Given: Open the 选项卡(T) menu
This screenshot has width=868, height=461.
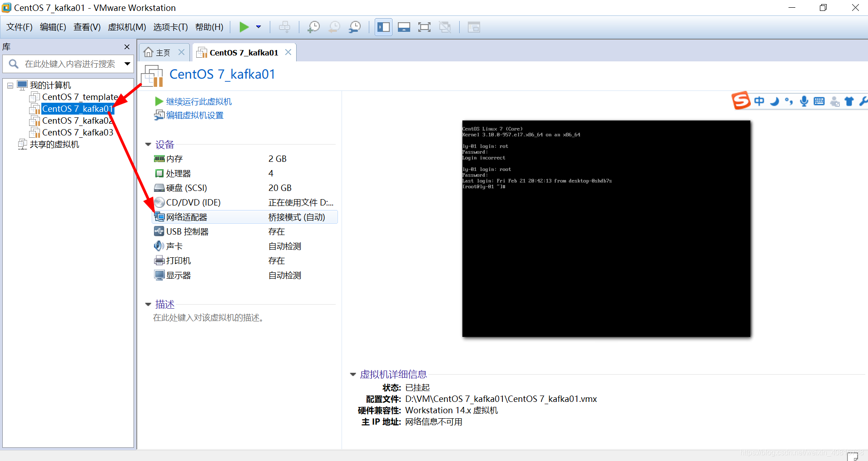Looking at the screenshot, I should click(171, 27).
